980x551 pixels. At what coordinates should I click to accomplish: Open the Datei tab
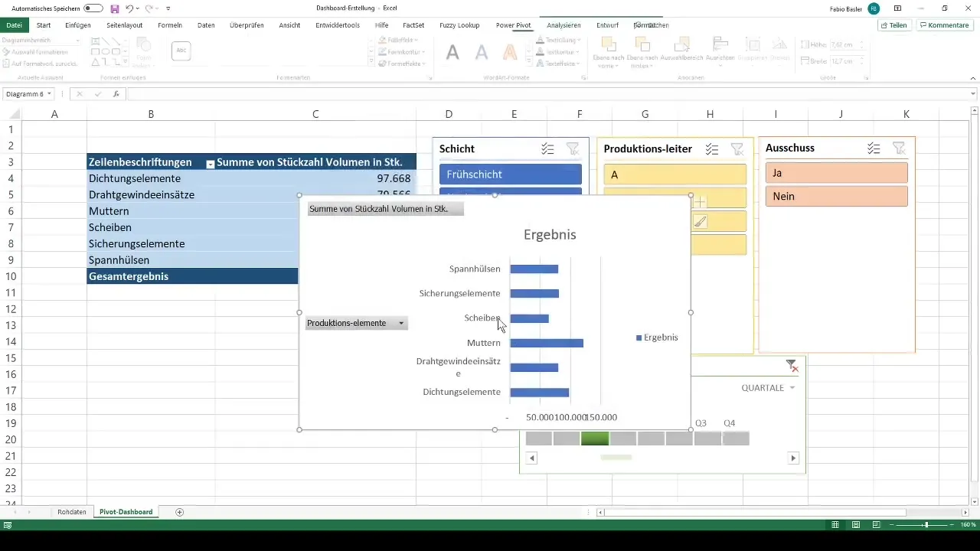tap(14, 25)
